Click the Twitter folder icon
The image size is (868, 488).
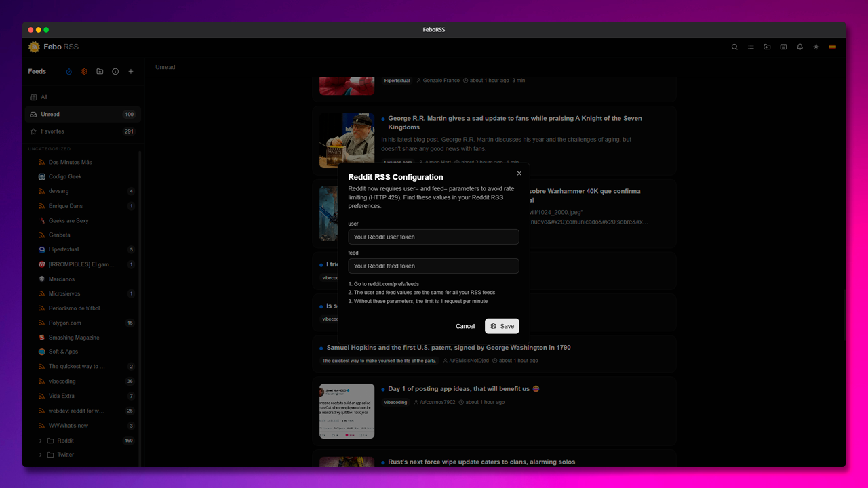50,455
